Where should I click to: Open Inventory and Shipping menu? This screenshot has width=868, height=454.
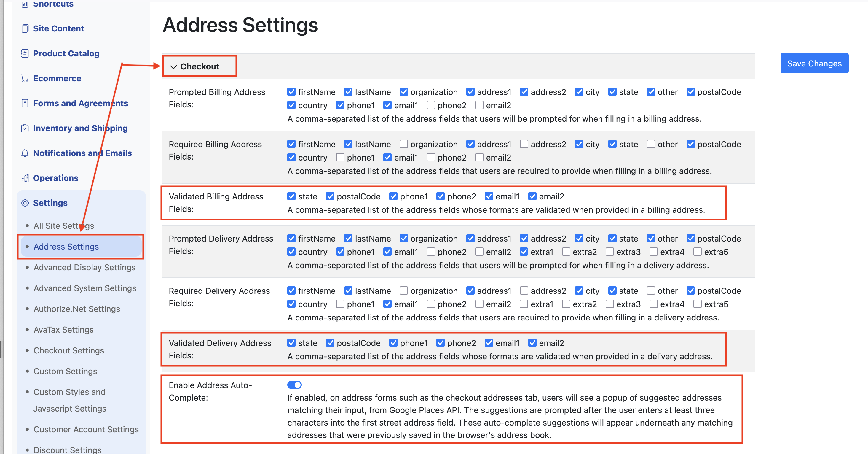tap(81, 128)
